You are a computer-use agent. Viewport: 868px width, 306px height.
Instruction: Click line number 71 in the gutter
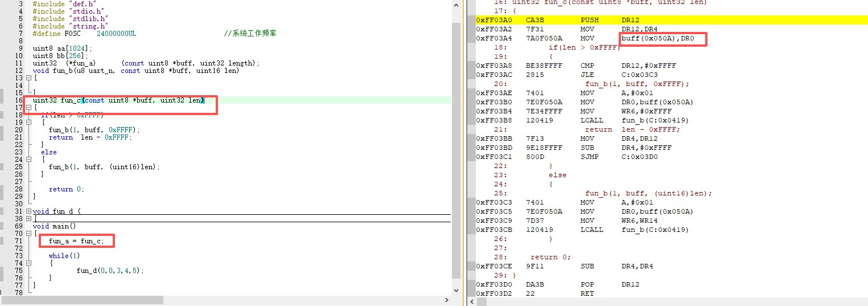click(x=18, y=241)
